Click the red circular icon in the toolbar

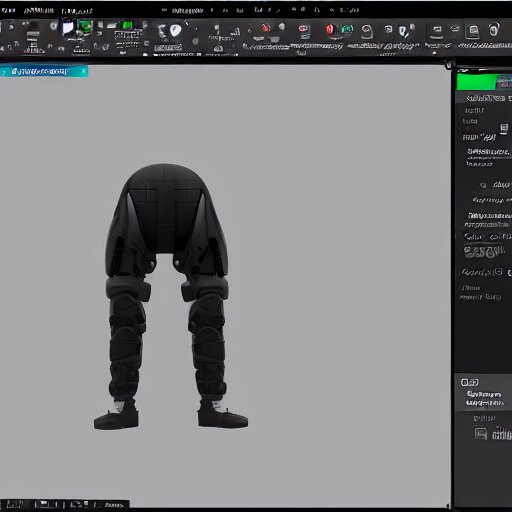click(x=330, y=30)
